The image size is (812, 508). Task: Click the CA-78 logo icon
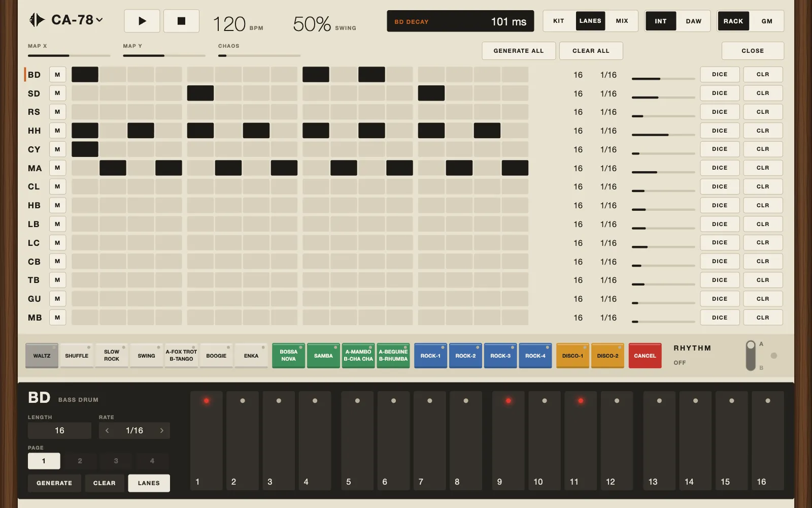coord(37,20)
